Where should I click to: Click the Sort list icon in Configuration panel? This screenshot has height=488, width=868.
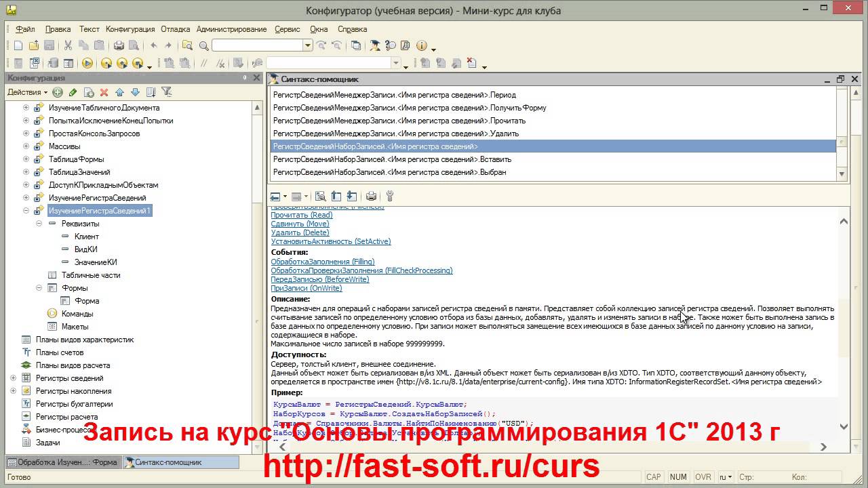pyautogui.click(x=151, y=92)
